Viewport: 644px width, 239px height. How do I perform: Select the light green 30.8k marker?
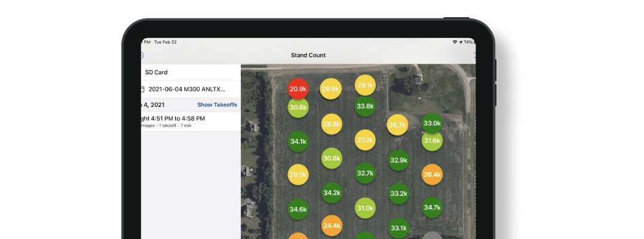pyautogui.click(x=332, y=158)
